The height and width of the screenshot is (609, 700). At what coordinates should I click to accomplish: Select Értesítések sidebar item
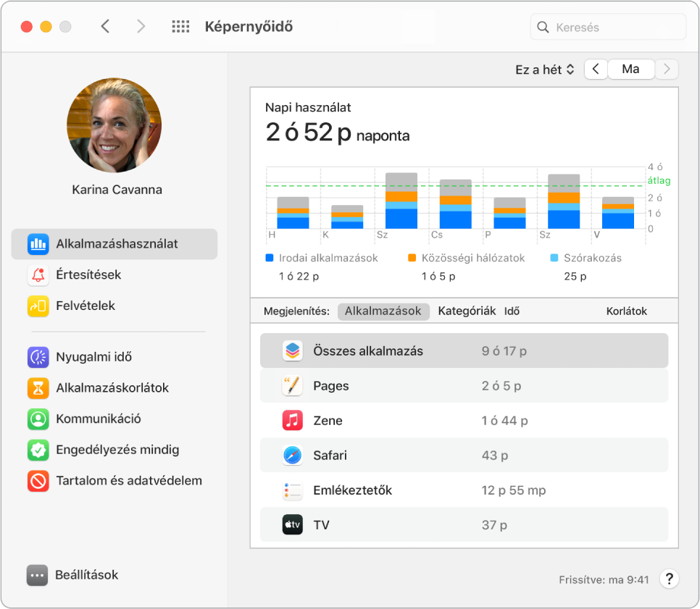pyautogui.click(x=114, y=275)
